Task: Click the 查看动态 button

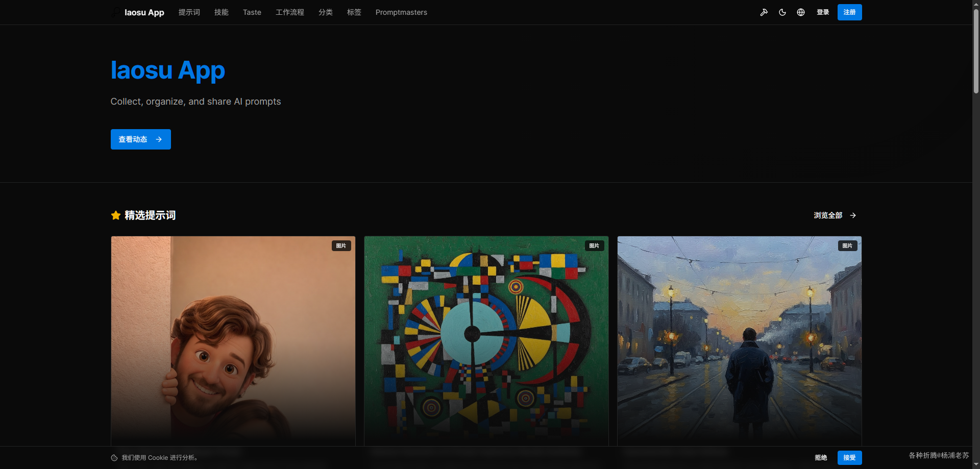Action: pyautogui.click(x=141, y=139)
